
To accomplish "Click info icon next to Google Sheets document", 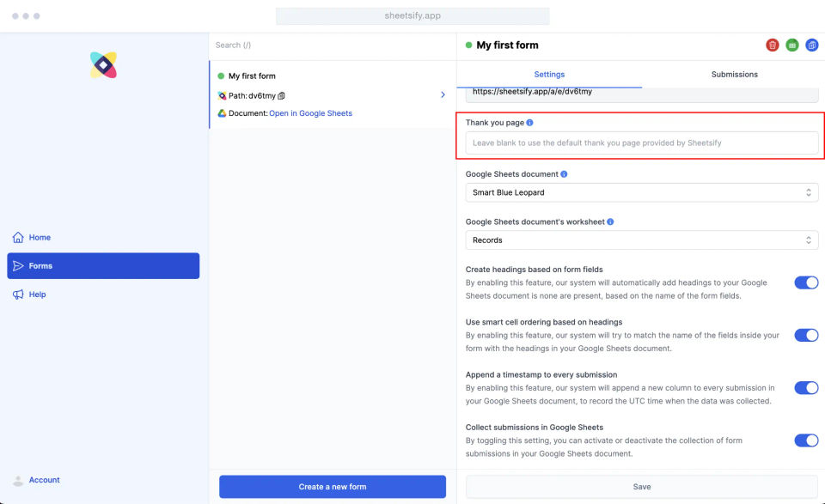I will coord(564,174).
